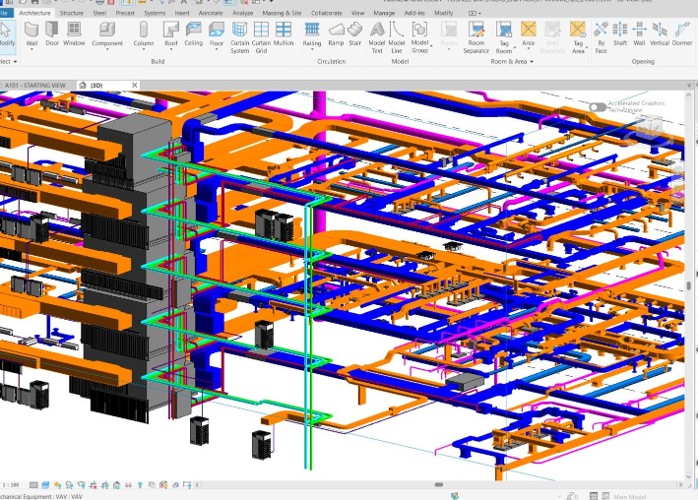Choose the Curtain System tool
This screenshot has height=500, width=698.
point(239,37)
